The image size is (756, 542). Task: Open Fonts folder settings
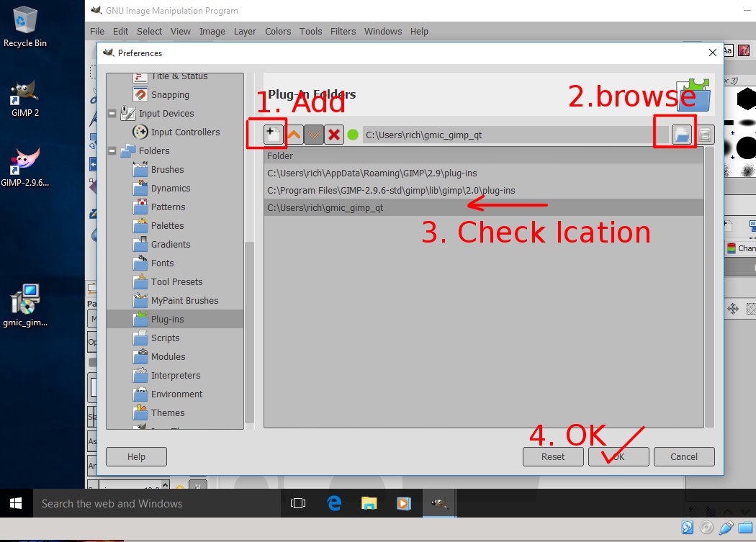[162, 263]
